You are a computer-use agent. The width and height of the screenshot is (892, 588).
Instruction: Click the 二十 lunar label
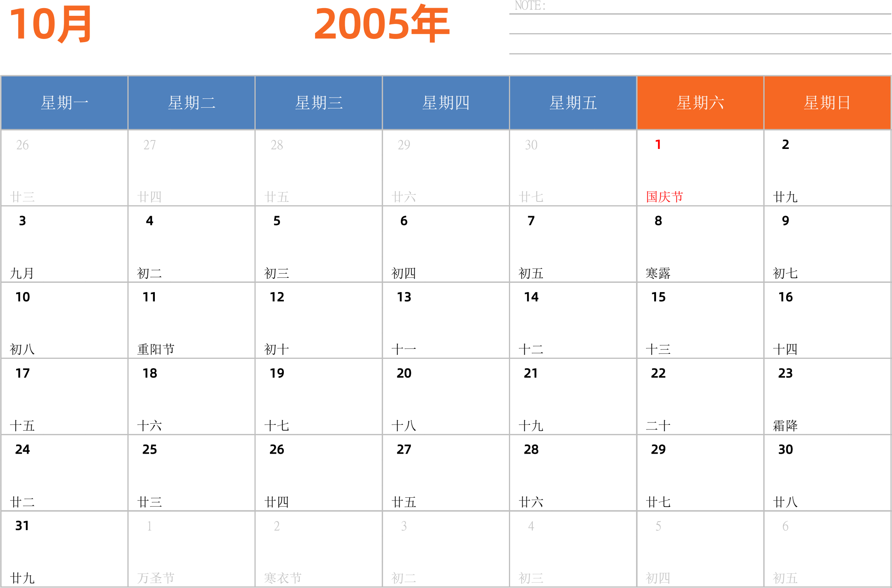pos(658,426)
